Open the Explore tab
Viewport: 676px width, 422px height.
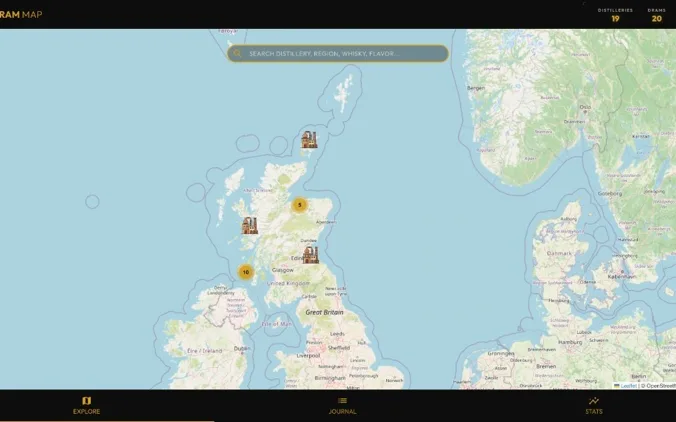point(86,406)
